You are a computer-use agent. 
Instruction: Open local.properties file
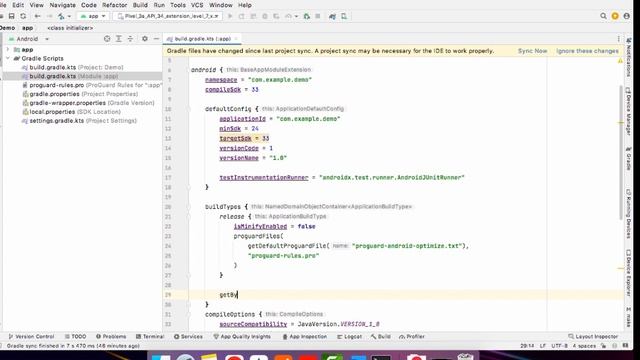click(71, 112)
